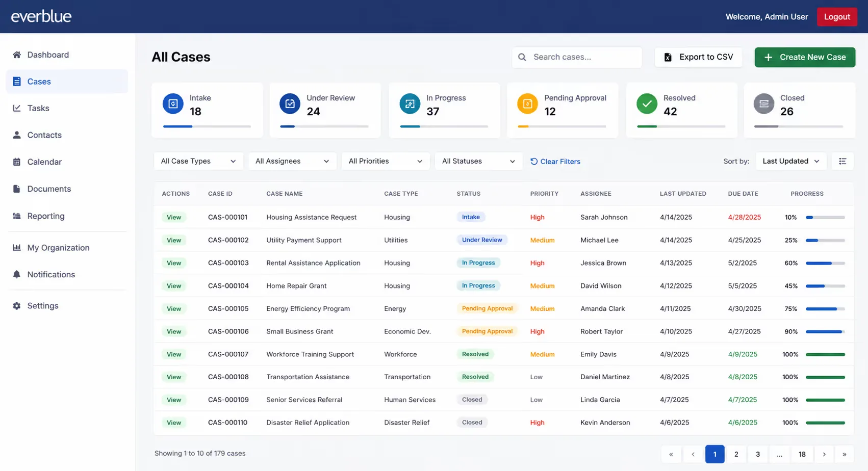Open the Last Updated sort dropdown

coord(790,161)
